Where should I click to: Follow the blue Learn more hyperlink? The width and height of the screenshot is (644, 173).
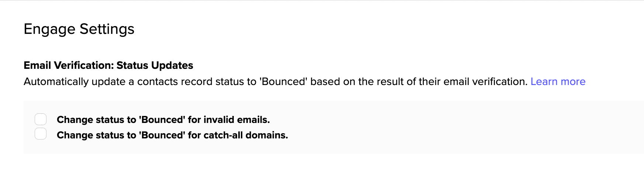pos(558,81)
